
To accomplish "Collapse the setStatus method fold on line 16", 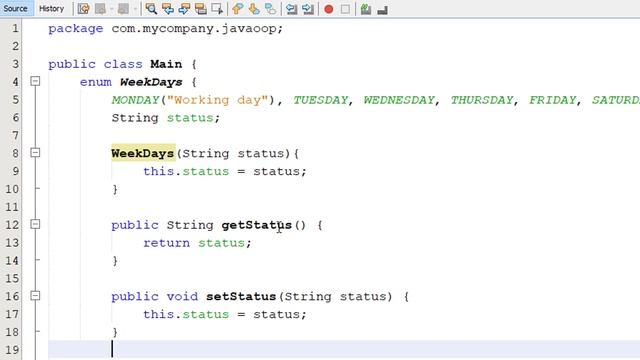I will (36, 296).
